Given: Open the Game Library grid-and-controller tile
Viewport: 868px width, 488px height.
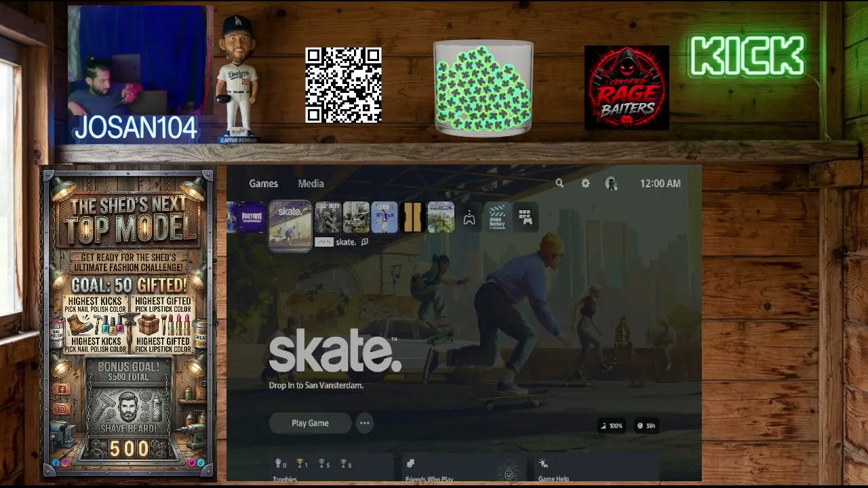Looking at the screenshot, I should (525, 217).
